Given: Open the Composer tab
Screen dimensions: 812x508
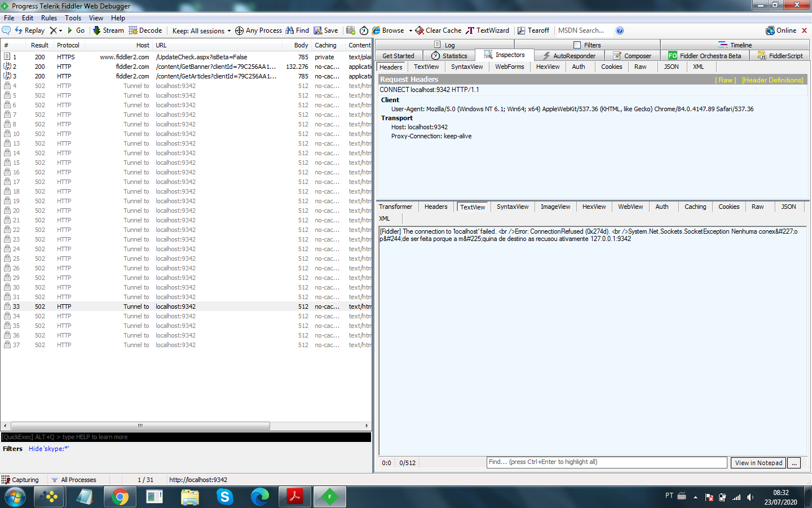Looking at the screenshot, I should 632,55.
